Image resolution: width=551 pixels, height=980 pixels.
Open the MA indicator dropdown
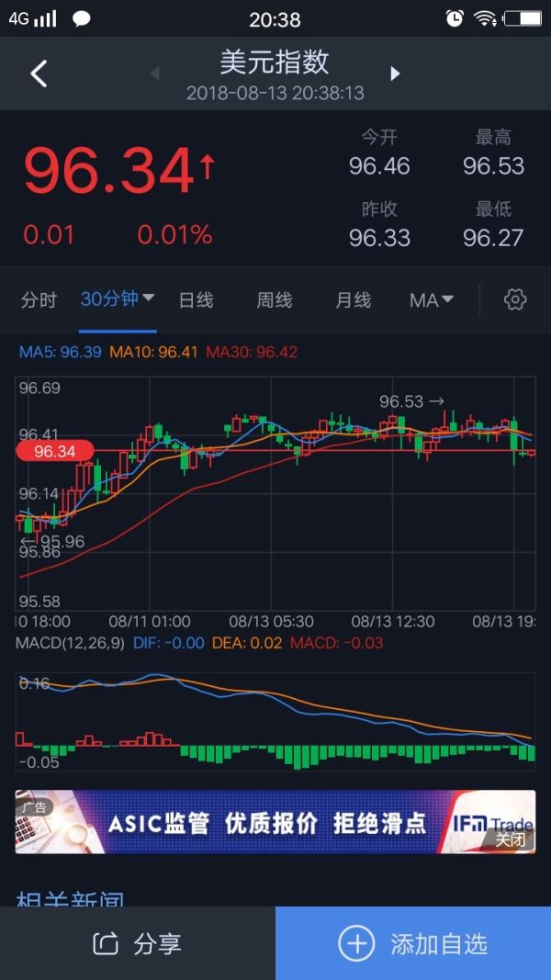(x=432, y=299)
